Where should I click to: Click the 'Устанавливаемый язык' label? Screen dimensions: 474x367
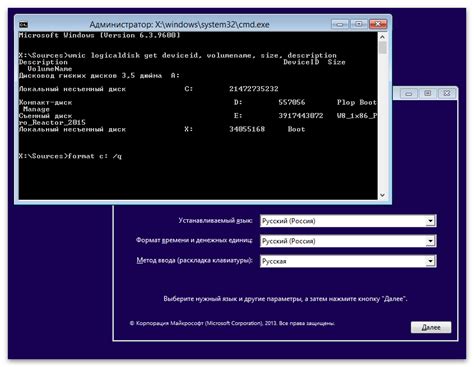(215, 221)
